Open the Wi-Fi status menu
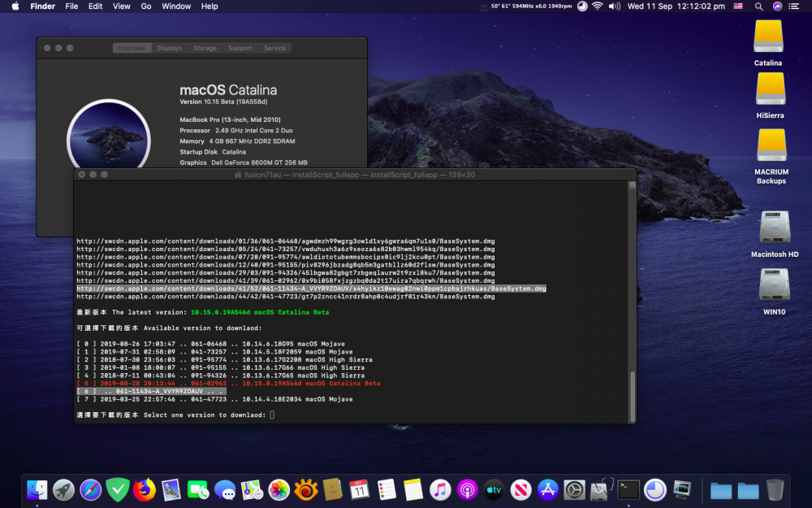The width and height of the screenshot is (812, 508). coord(598,7)
